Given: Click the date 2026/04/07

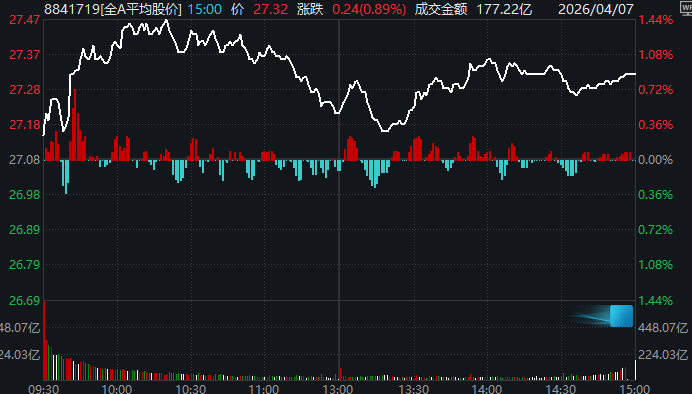Looking at the screenshot, I should [x=596, y=9].
